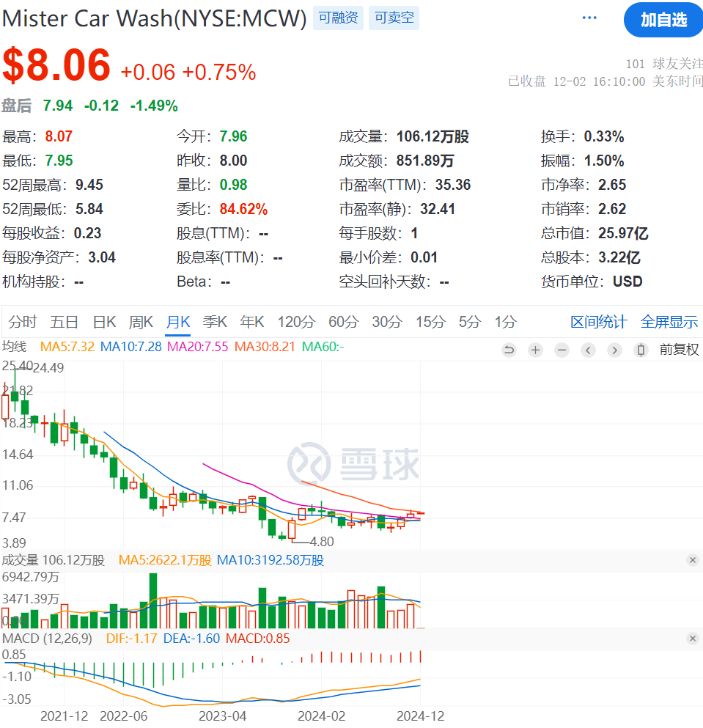Image resolution: width=703 pixels, height=728 pixels.
Task: Click the MA5:7.32 moving average label
Action: click(x=67, y=347)
